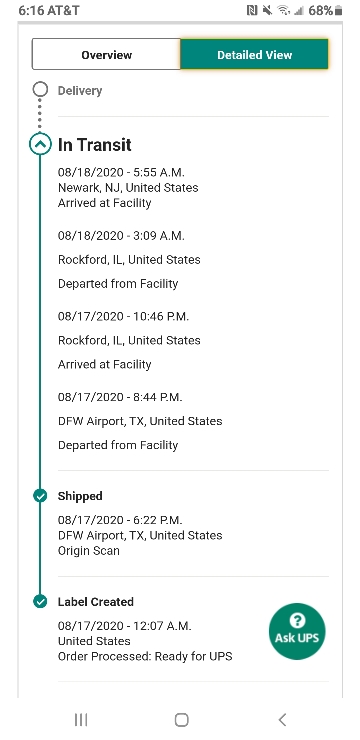
Task: Tap the 68% battery indicator
Action: coord(325,10)
